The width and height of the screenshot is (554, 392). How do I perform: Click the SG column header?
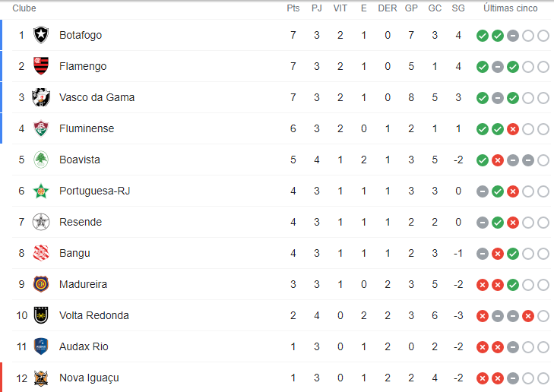click(458, 8)
